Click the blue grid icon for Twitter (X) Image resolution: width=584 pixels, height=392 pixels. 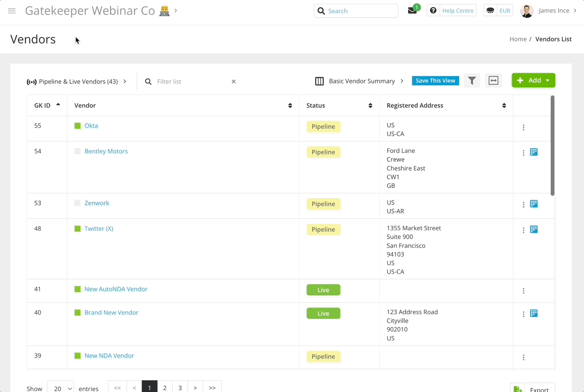(534, 229)
